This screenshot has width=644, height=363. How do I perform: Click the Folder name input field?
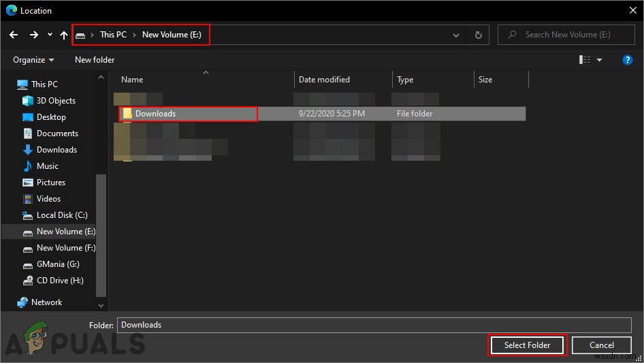374,325
